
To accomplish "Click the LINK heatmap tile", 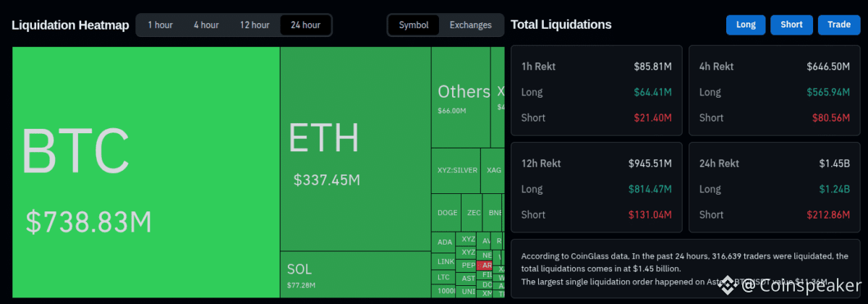I will click(x=445, y=261).
